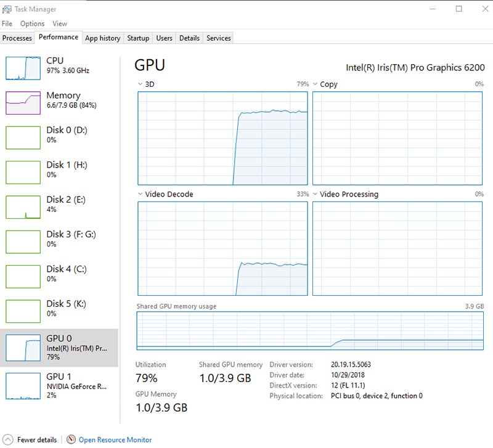This screenshot has width=493, height=448.
Task: Select the CPU usage graph thumbnail
Action: click(x=23, y=68)
